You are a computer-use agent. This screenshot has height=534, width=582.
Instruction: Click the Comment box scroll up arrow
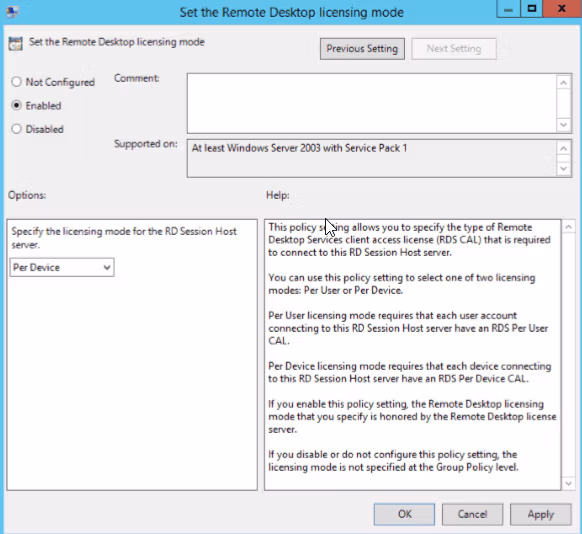(x=563, y=82)
